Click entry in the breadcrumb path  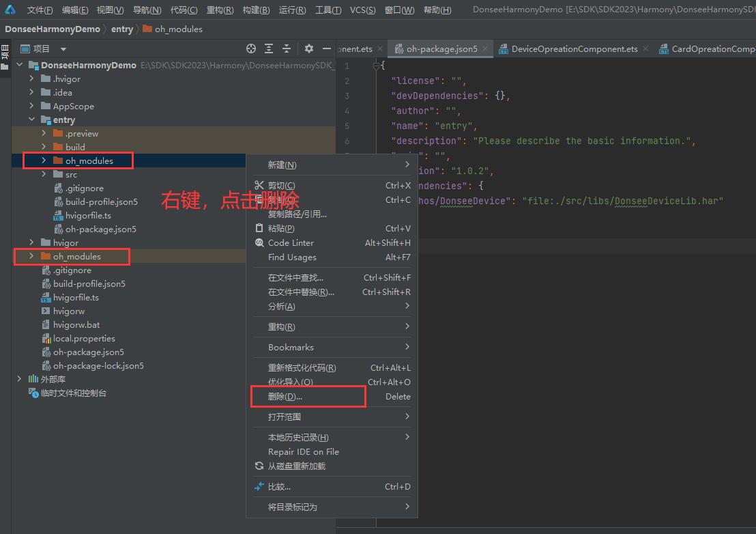tap(122, 29)
